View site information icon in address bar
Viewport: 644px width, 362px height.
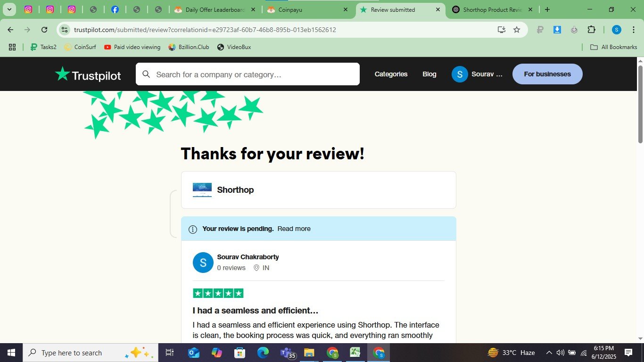click(x=65, y=30)
